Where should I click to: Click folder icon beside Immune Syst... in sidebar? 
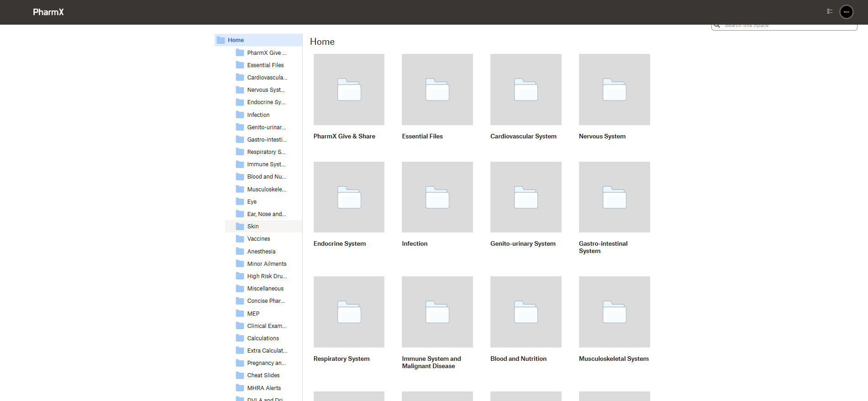(240, 164)
